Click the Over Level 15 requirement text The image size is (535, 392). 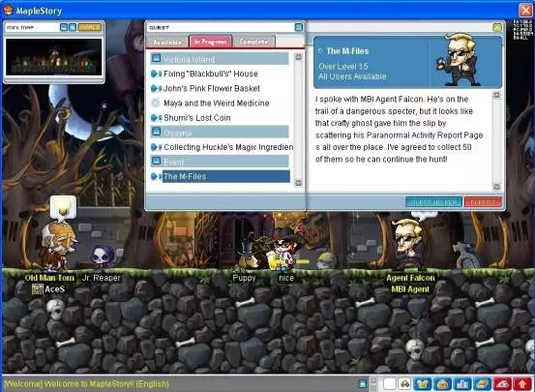(342, 66)
